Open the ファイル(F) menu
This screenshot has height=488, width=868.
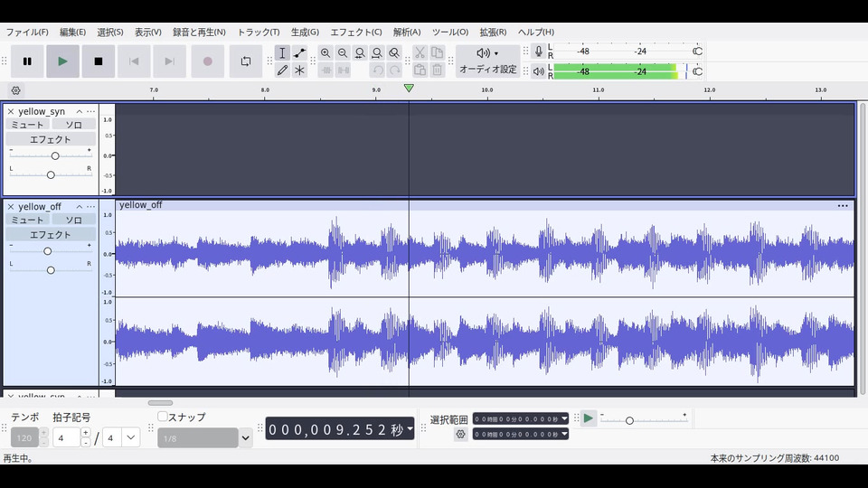point(27,32)
